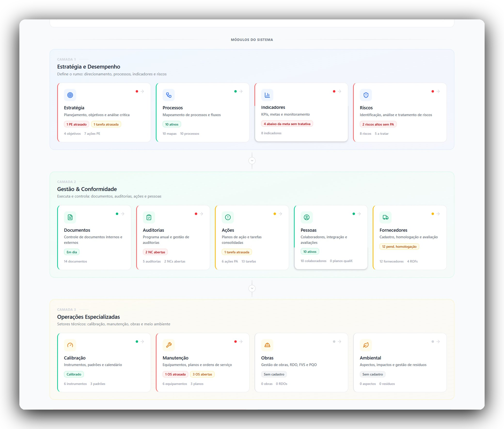Click the arrow on the Documentos card

coord(123,214)
